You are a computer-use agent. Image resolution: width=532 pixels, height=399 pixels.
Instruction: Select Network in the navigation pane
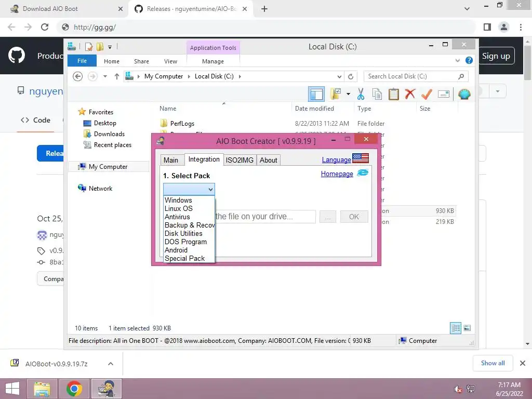click(x=100, y=188)
